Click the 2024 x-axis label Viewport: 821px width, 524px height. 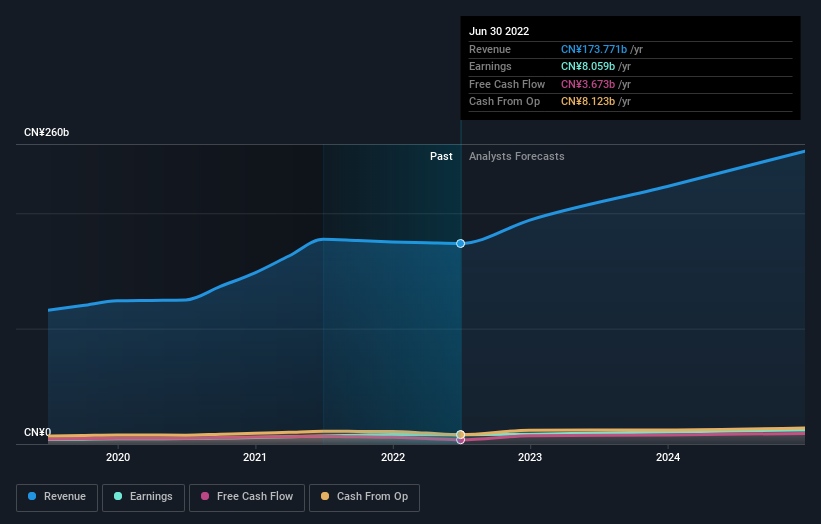(x=668, y=458)
